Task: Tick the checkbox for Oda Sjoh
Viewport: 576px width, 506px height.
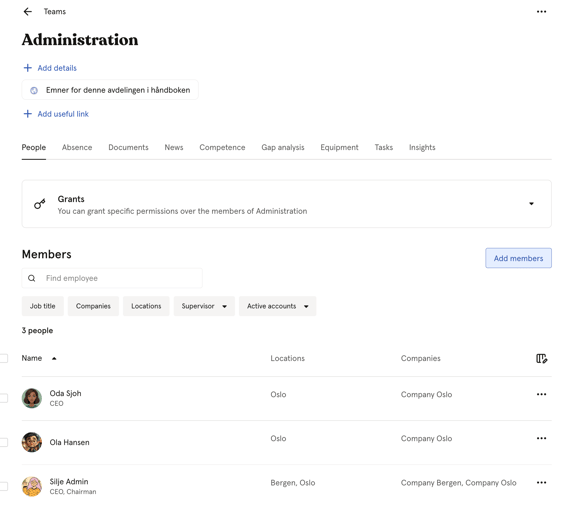Action: click(x=3, y=398)
